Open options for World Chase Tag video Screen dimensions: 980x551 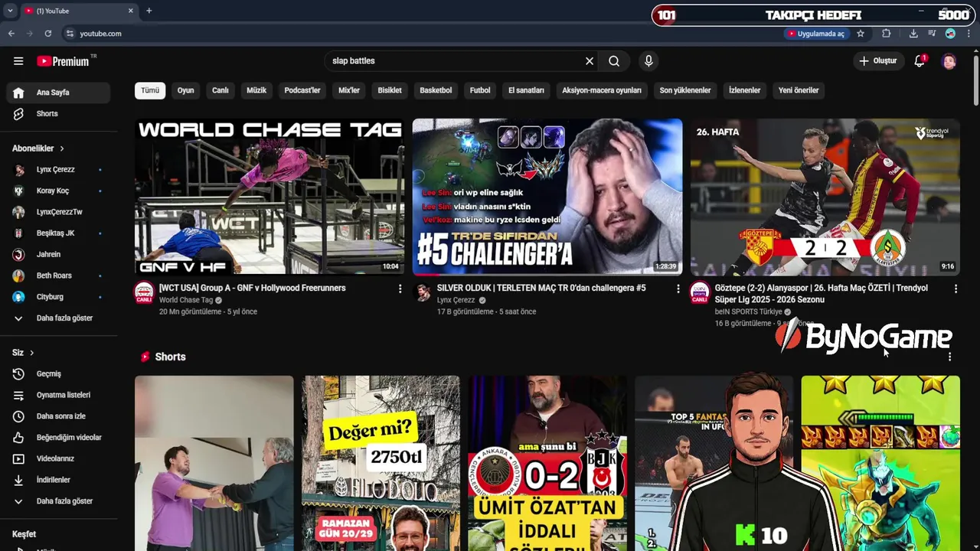(400, 289)
